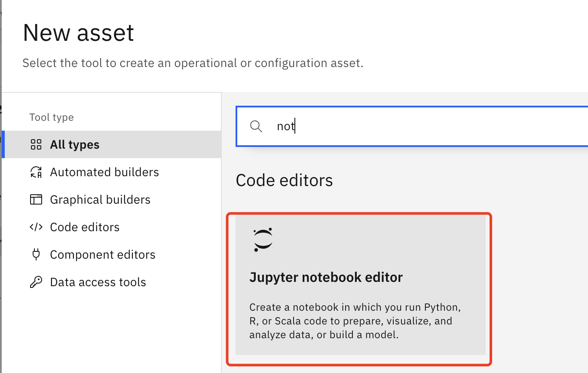
Task: Select the All types filter
Action: tap(112, 144)
